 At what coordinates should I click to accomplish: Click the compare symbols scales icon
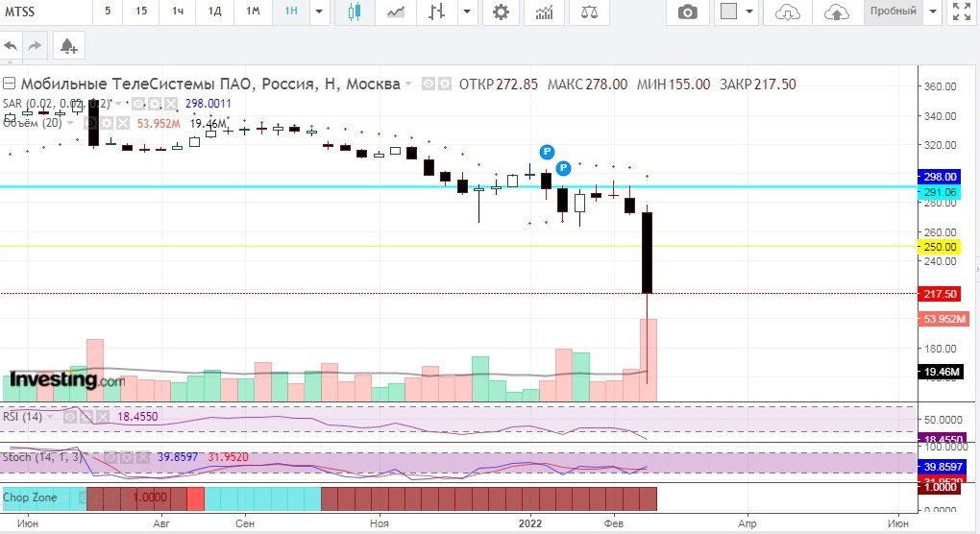589,12
